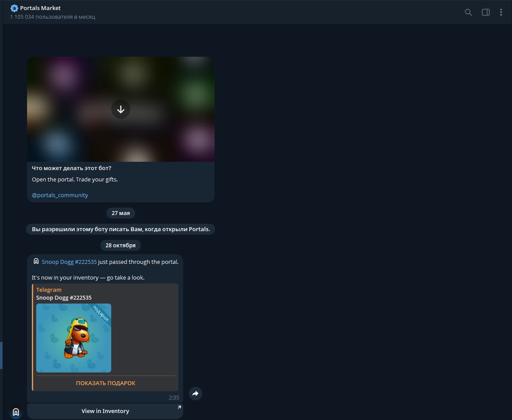The image size is (512, 420).
Task: Click the portal emoji icon in the message
Action: coord(36,262)
